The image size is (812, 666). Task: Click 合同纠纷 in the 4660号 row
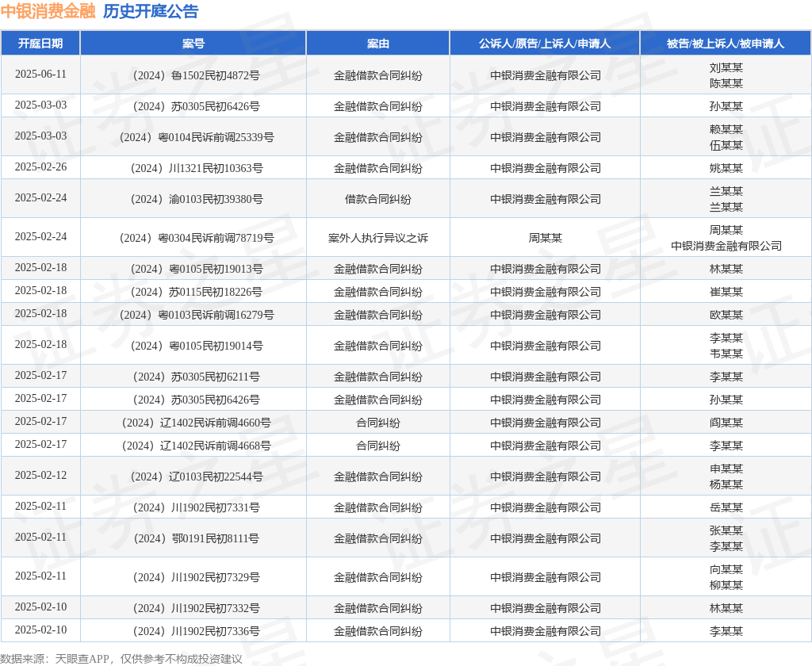point(378,423)
